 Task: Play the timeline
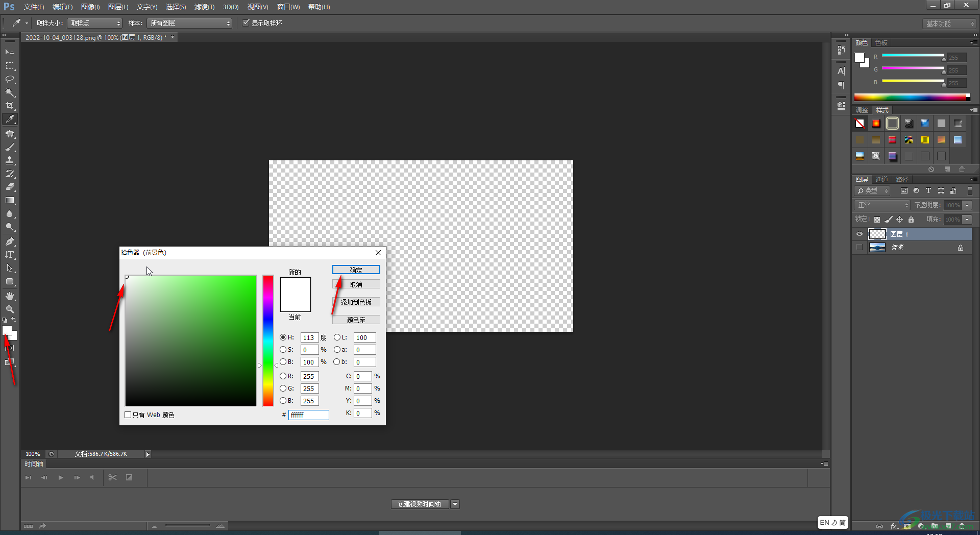[61, 478]
